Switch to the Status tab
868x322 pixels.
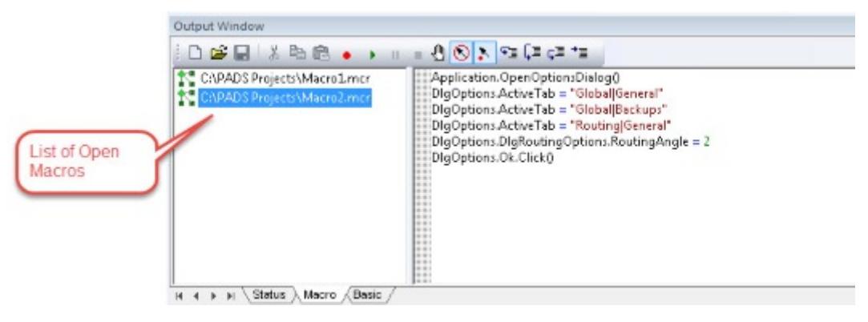[x=268, y=296]
